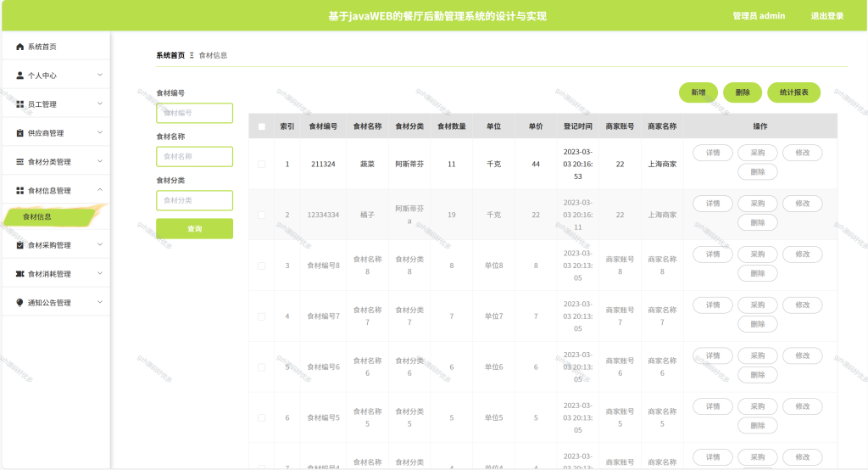Click the 查询 search button
Viewport: 868px width, 470px height.
coord(194,228)
